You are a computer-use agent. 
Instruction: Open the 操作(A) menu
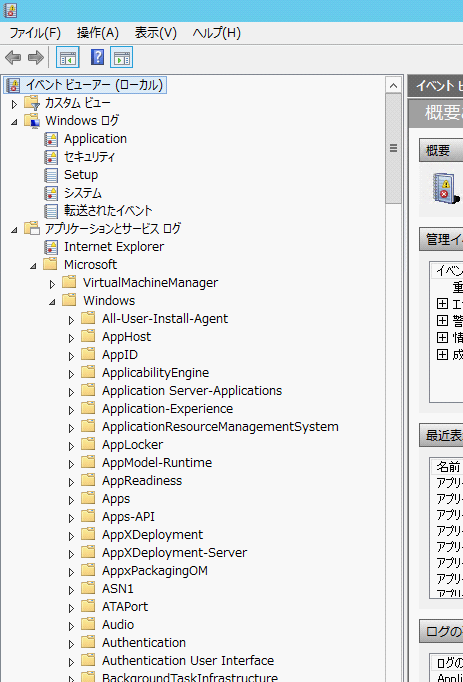tap(98, 33)
